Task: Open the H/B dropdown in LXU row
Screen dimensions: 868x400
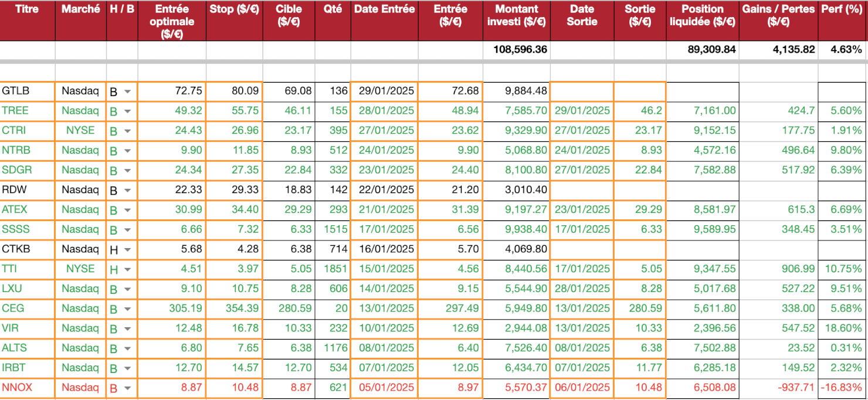Action: pyautogui.click(x=127, y=290)
